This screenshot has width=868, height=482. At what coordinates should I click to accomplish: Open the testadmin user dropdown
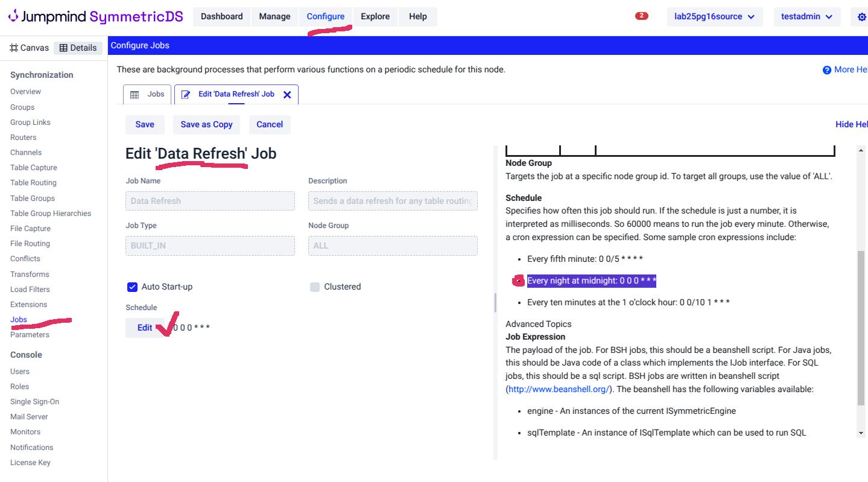(x=807, y=17)
